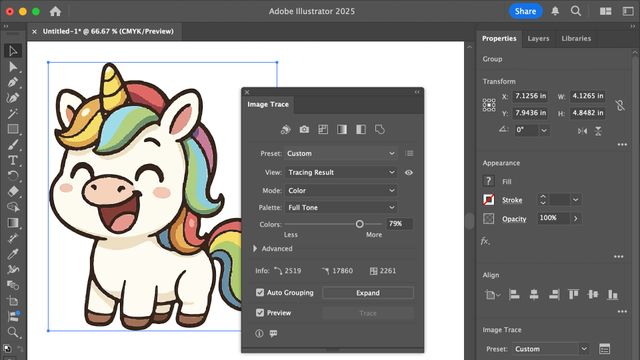Select transform reference point grid
The width and height of the screenshot is (640, 360).
click(489, 105)
